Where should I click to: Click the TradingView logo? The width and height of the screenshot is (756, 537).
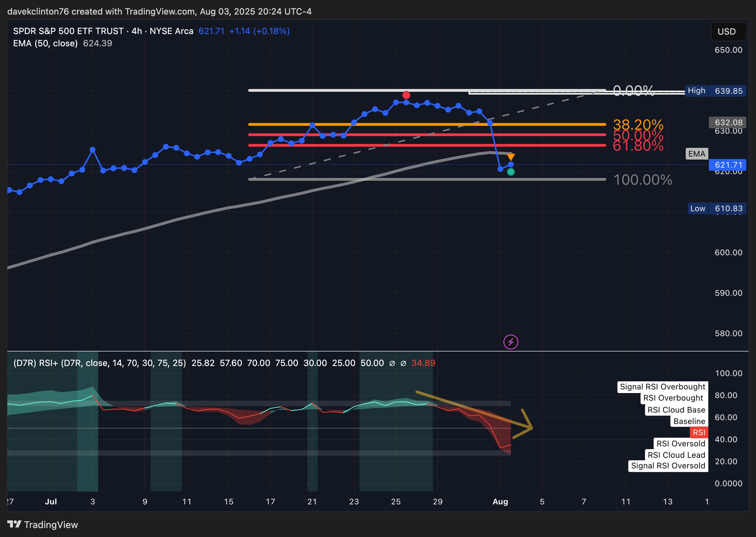43,525
